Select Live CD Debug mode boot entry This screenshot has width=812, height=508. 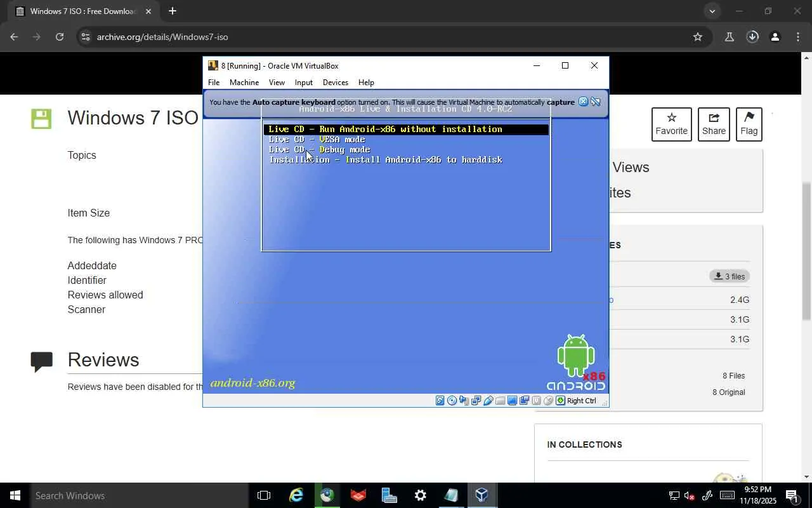320,150
